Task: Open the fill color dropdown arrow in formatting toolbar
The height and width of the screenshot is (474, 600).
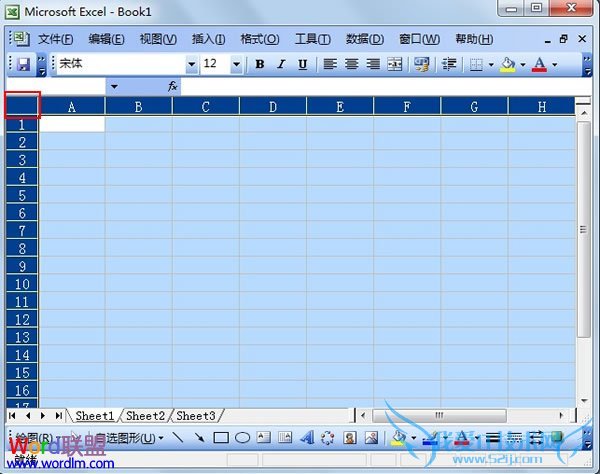Action: [523, 64]
